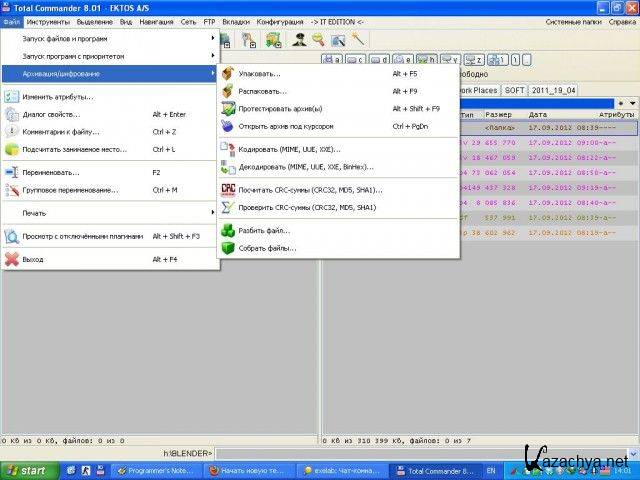Switch to the SOFT folder tab

[514, 90]
